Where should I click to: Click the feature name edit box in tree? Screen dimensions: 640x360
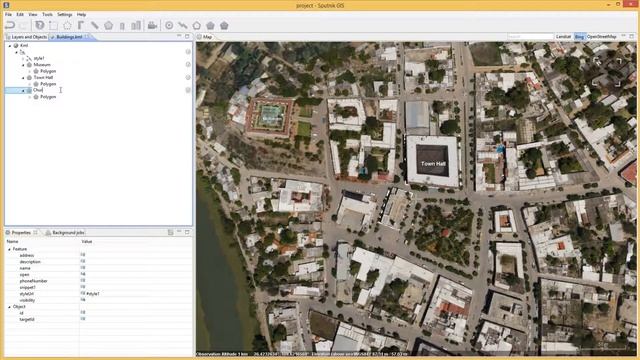(38, 90)
